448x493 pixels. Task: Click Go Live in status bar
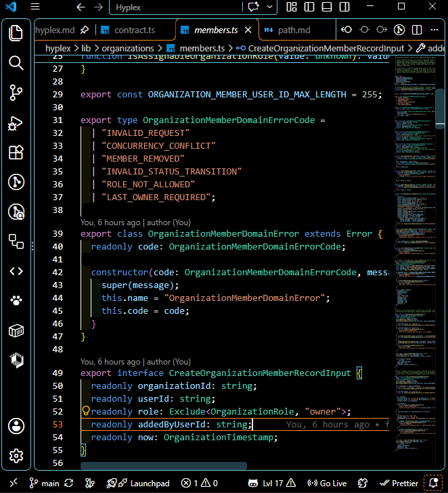point(327,484)
